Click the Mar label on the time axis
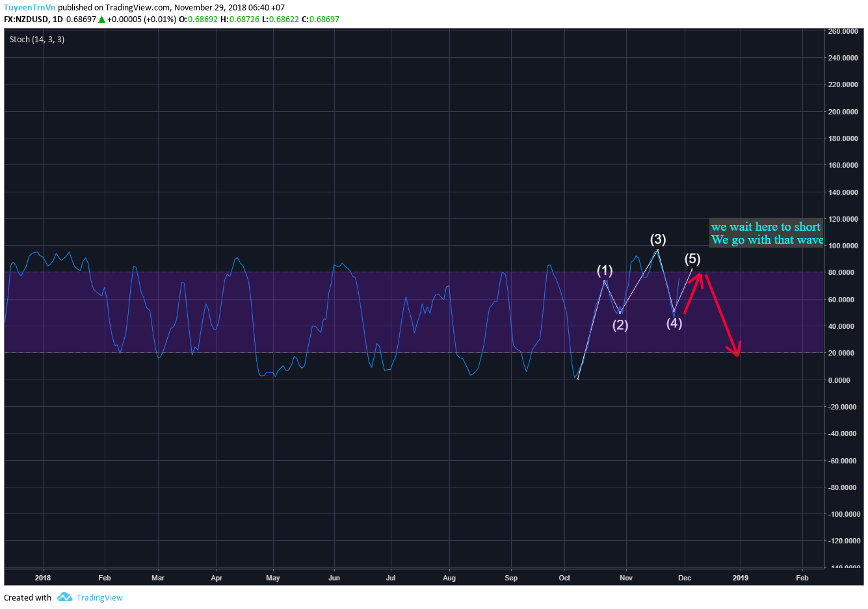Viewport: 868px width, 609px height. coord(158,578)
